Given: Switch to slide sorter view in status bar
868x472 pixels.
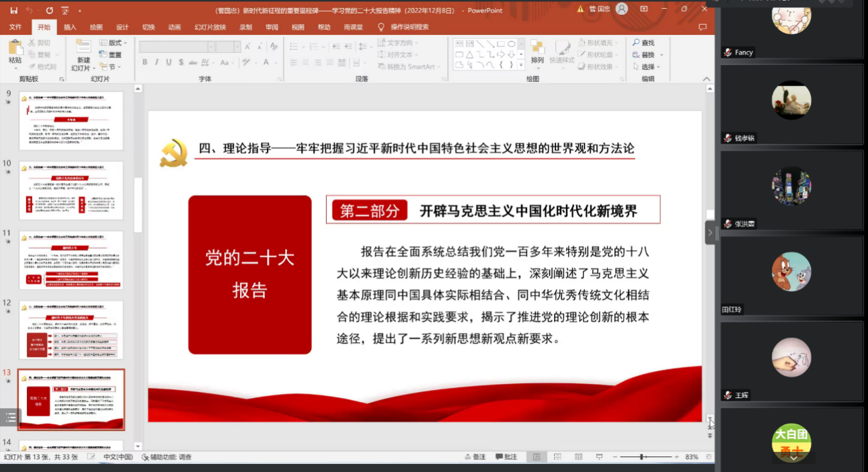Looking at the screenshot, I should point(557,457).
